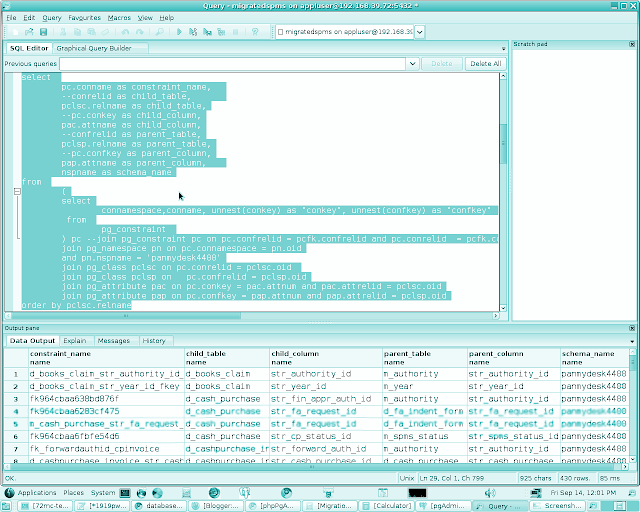Open the Macros menu
The height and width of the screenshot is (512, 640).
pyautogui.click(x=119, y=18)
